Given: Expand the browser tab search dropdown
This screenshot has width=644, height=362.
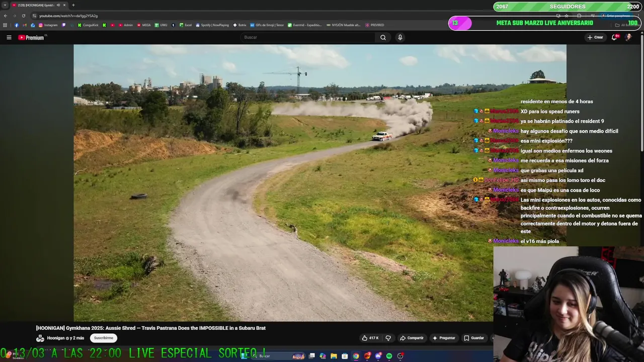Looking at the screenshot, I should [5, 5].
